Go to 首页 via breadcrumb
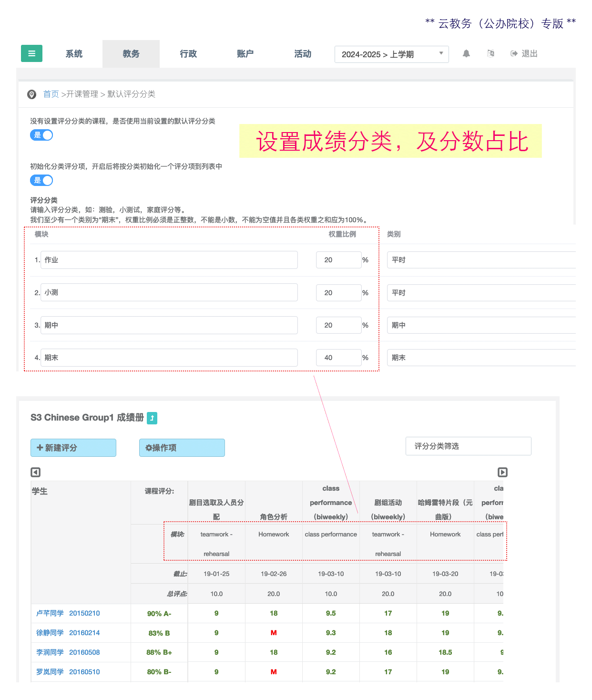The image size is (592, 700). tap(51, 94)
